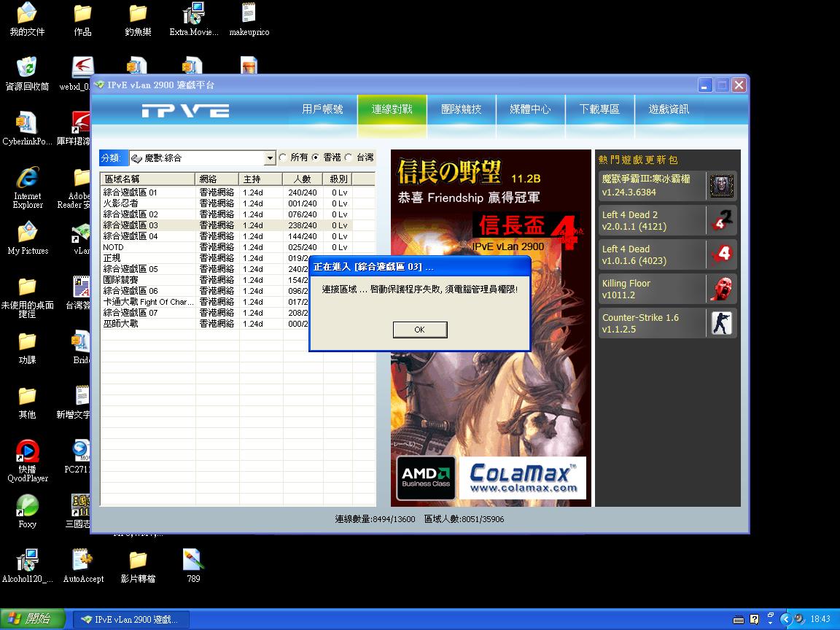Expand the 分類 category dropdown
Screen dimensions: 840x630
(x=270, y=158)
